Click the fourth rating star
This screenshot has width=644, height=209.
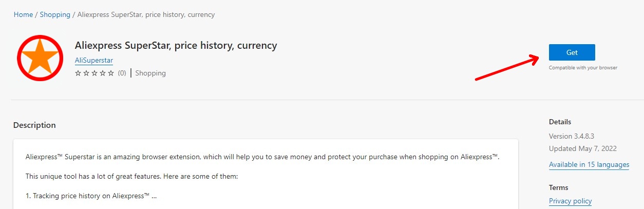103,73
